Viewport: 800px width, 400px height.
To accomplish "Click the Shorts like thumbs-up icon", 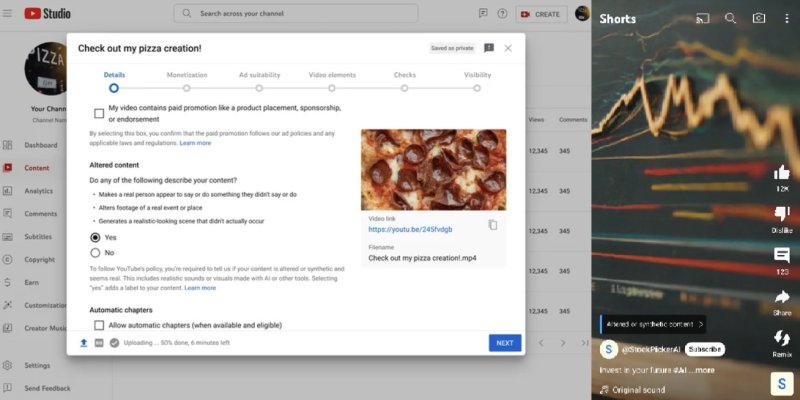I will point(782,173).
